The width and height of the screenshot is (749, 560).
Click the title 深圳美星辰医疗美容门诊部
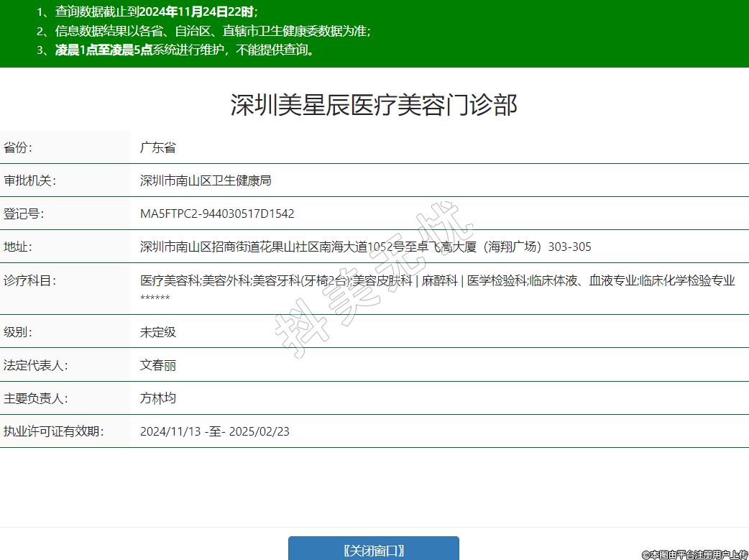click(374, 105)
